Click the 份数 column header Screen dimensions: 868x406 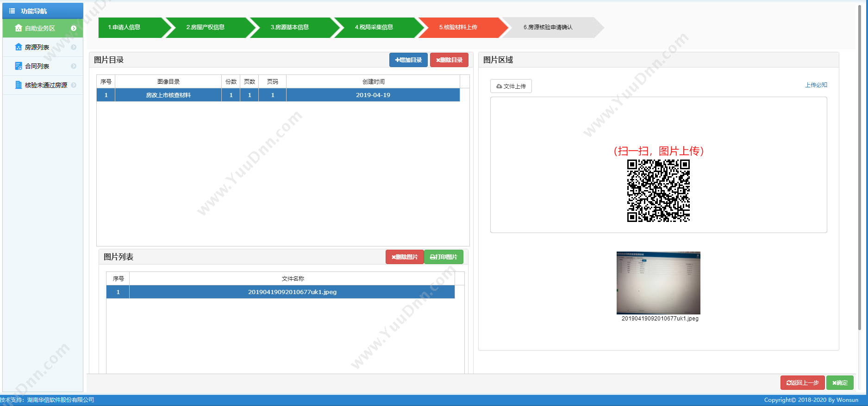(231, 81)
